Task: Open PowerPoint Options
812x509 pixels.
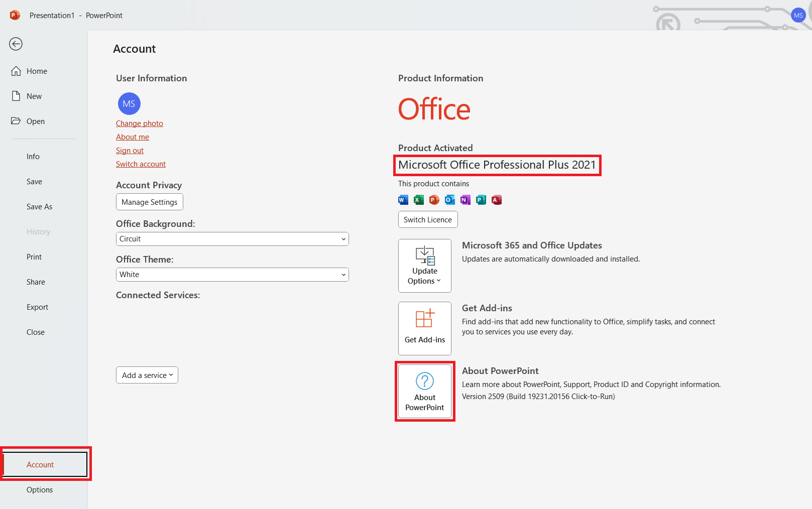Action: pyautogui.click(x=39, y=489)
